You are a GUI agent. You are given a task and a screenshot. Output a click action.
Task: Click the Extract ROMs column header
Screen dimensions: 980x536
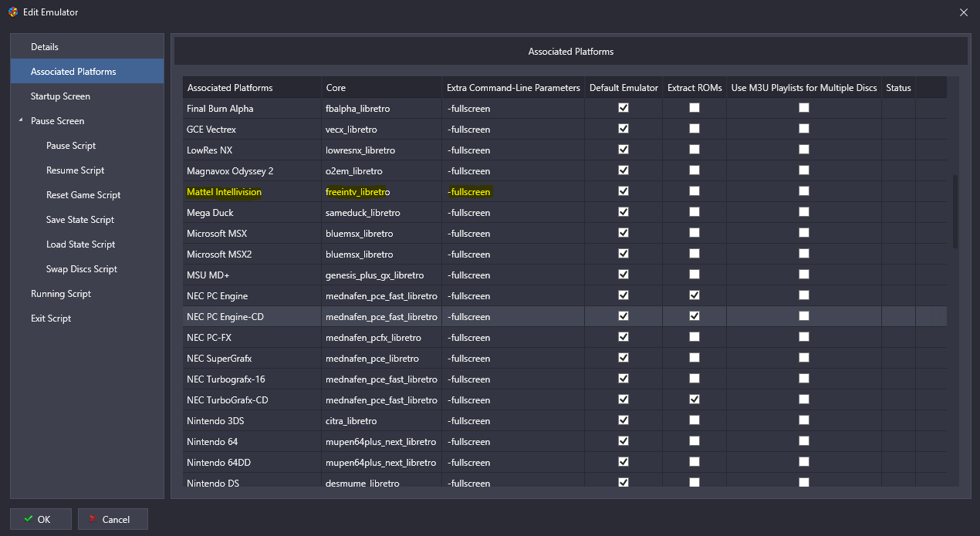[694, 87]
